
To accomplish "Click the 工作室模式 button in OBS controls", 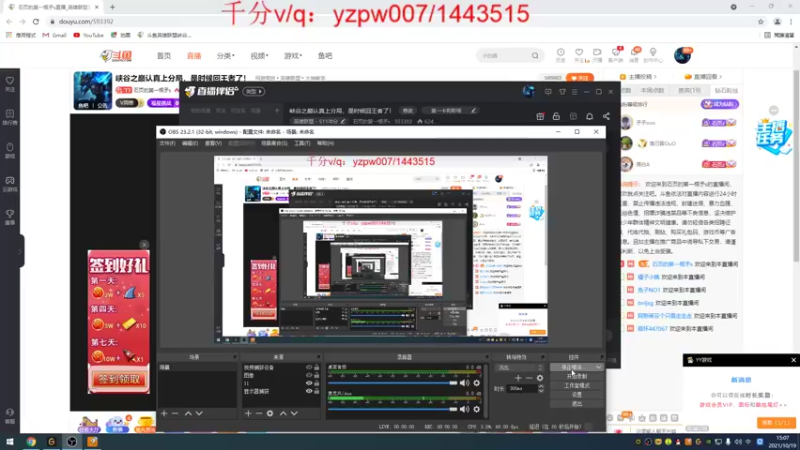I will pos(577,386).
